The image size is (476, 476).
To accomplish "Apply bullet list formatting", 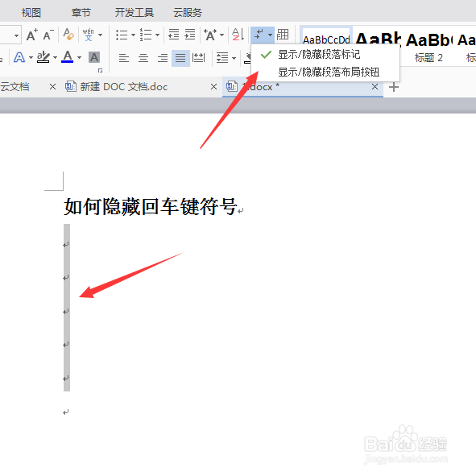I will [x=122, y=35].
